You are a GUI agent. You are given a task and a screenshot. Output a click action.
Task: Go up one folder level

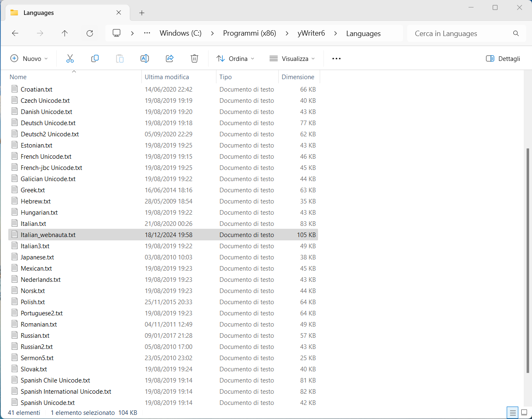(x=65, y=33)
